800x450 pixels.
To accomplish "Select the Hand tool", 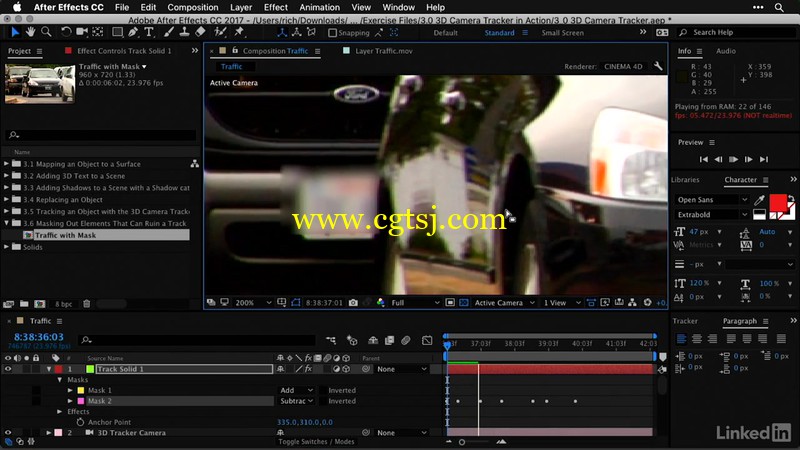I will point(31,32).
